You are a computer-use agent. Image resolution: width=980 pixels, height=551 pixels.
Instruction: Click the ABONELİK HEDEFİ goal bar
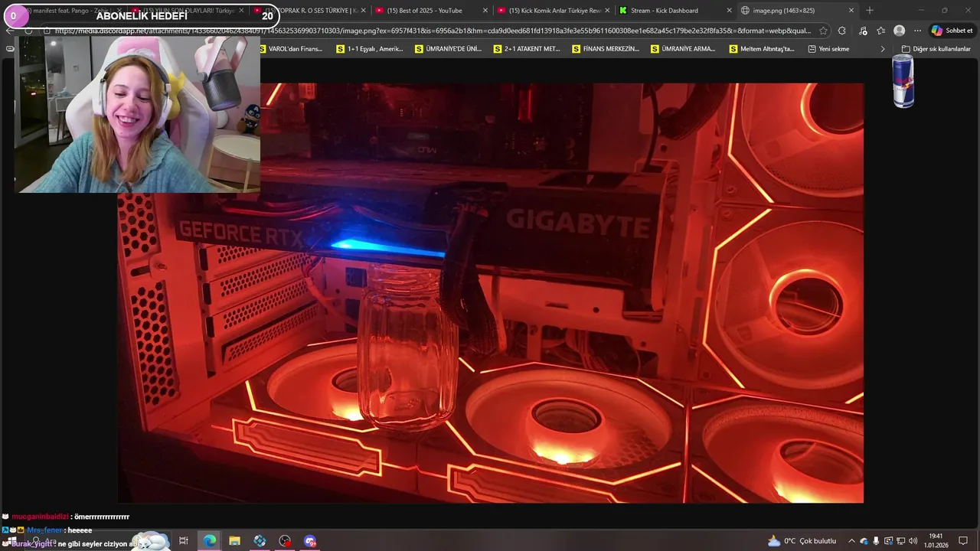tap(142, 15)
